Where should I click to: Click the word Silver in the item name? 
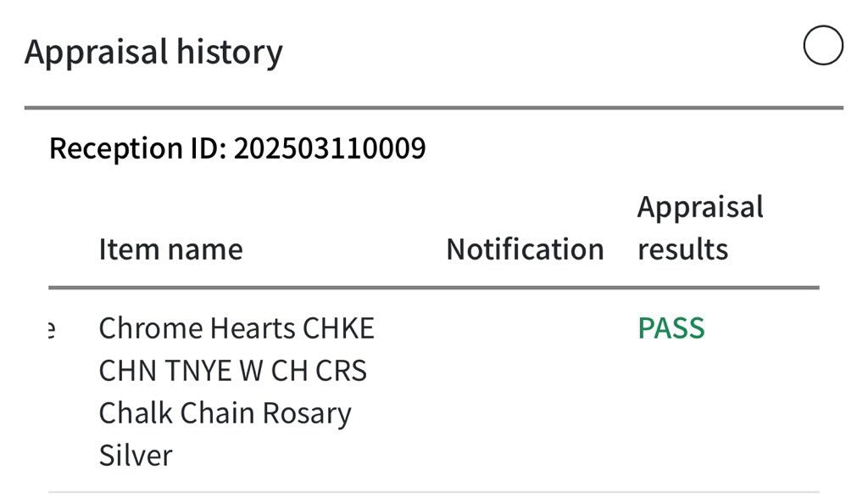coord(136,456)
